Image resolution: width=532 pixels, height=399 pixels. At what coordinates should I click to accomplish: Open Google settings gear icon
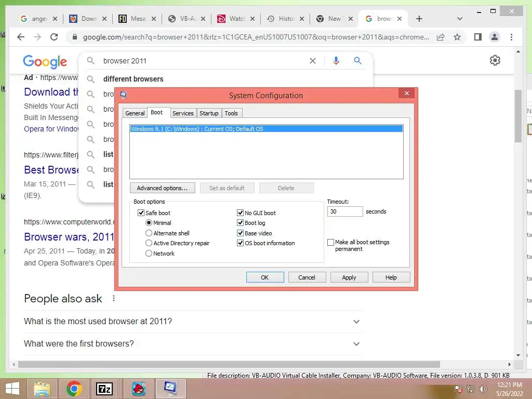pos(495,60)
